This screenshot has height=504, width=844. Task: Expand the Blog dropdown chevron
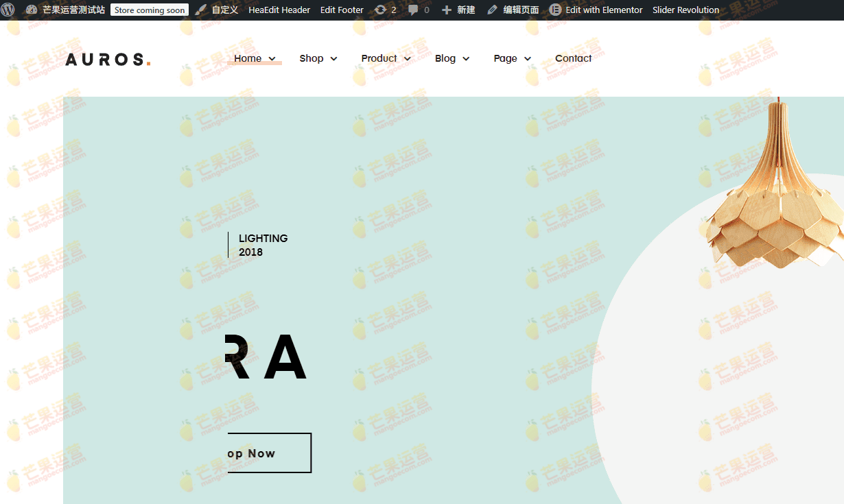coord(466,59)
